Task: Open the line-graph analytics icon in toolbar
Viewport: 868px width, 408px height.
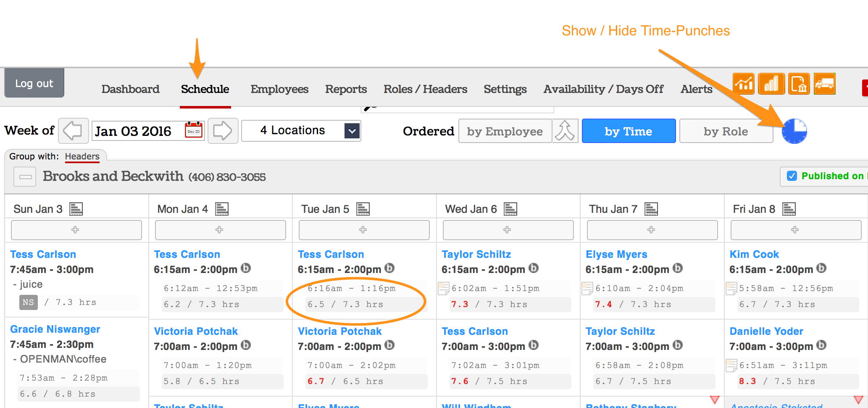Action: tap(744, 84)
